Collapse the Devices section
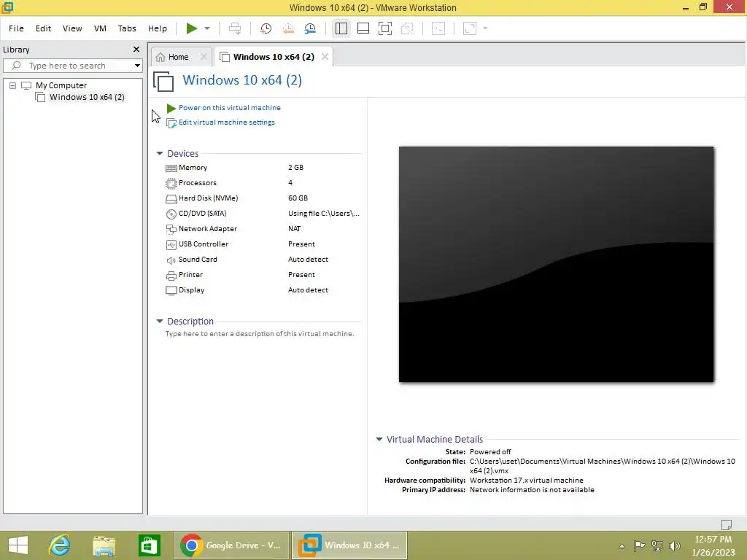The width and height of the screenshot is (747, 560). (160, 153)
